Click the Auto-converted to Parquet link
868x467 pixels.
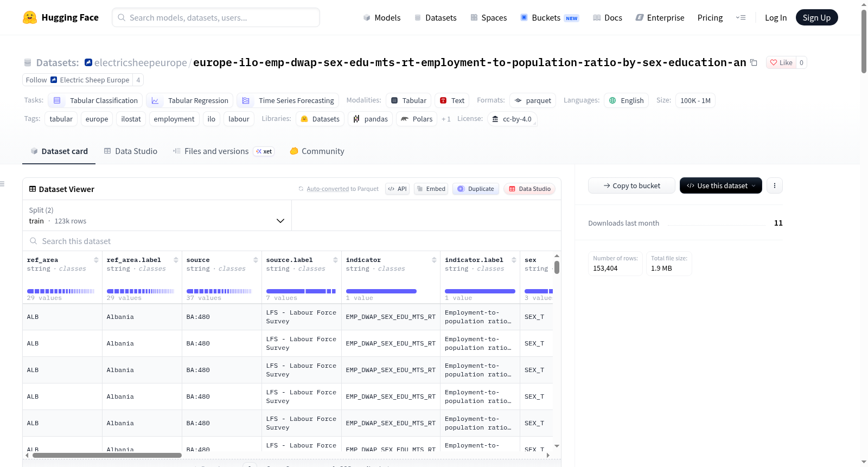tap(339, 189)
